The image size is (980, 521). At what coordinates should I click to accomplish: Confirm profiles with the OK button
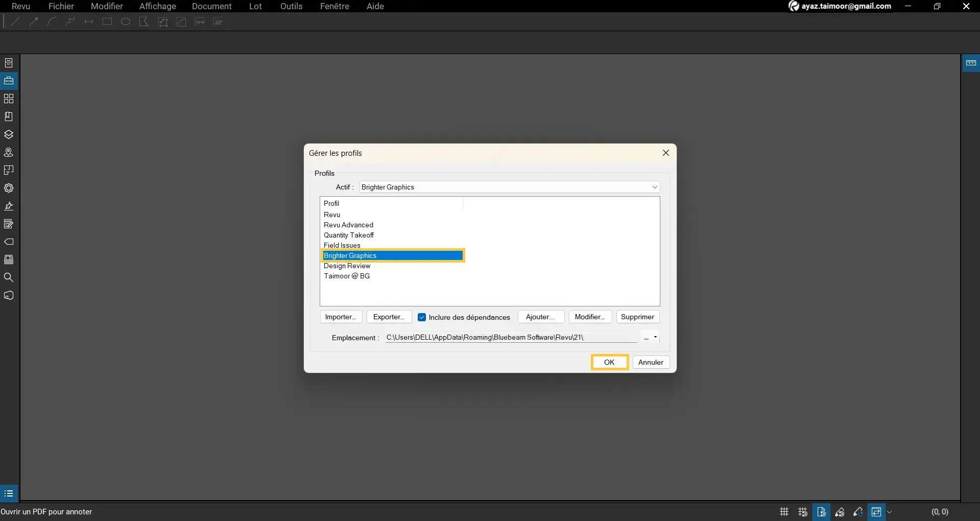(x=609, y=362)
